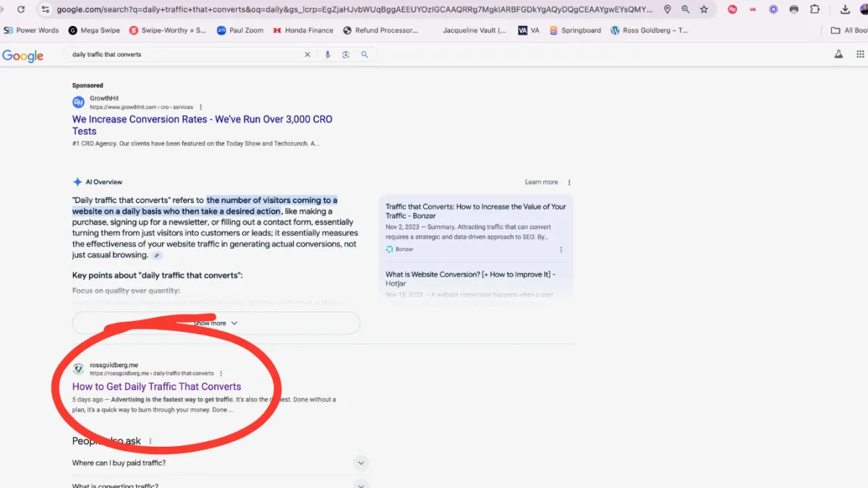Open options menu for rossgoldberg.me result
The width and height of the screenshot is (868, 488).
click(x=221, y=374)
